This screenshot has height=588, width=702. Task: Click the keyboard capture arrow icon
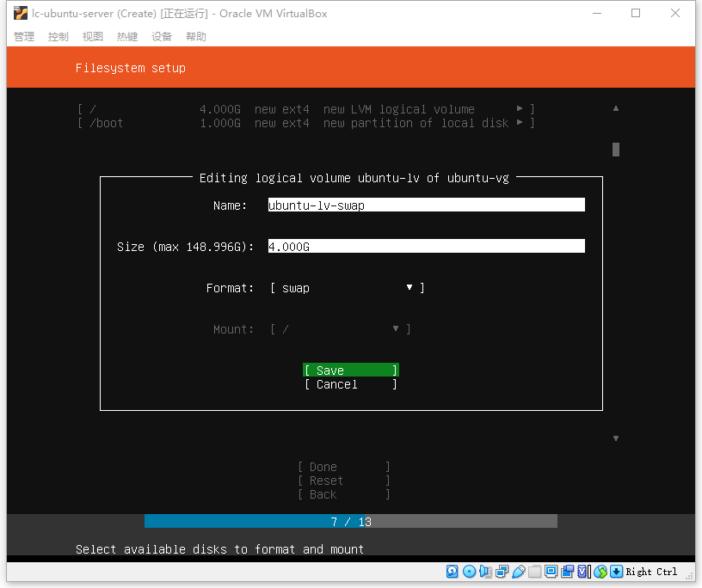point(617,572)
